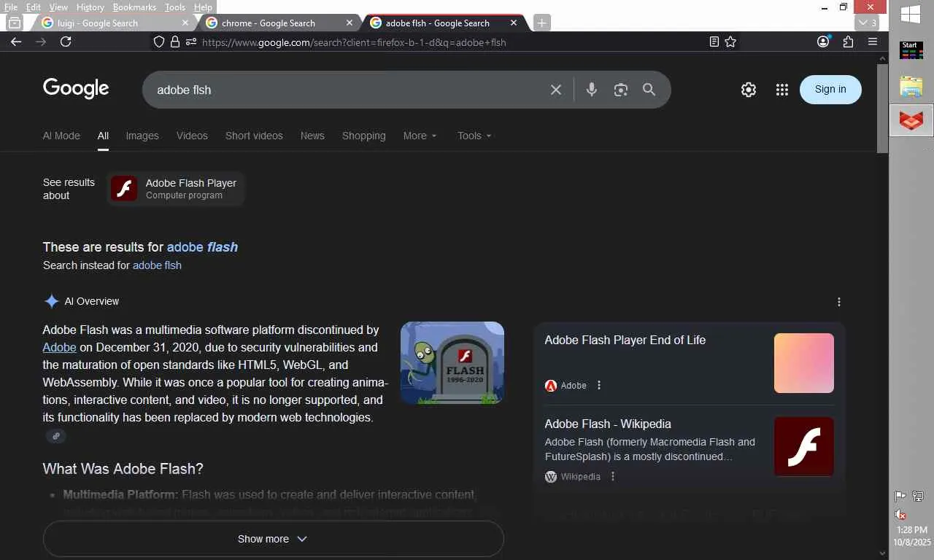Submit search using magnifier icon
934x560 pixels.
[649, 90]
